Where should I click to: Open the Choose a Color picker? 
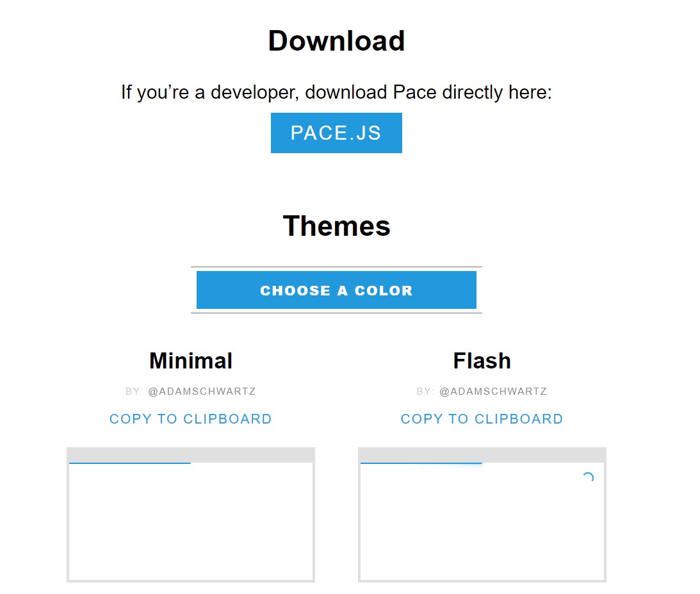[x=336, y=290]
